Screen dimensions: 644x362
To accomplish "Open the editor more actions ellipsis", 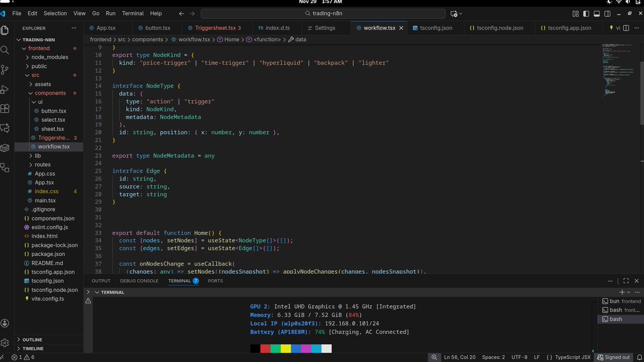I will coord(636,28).
